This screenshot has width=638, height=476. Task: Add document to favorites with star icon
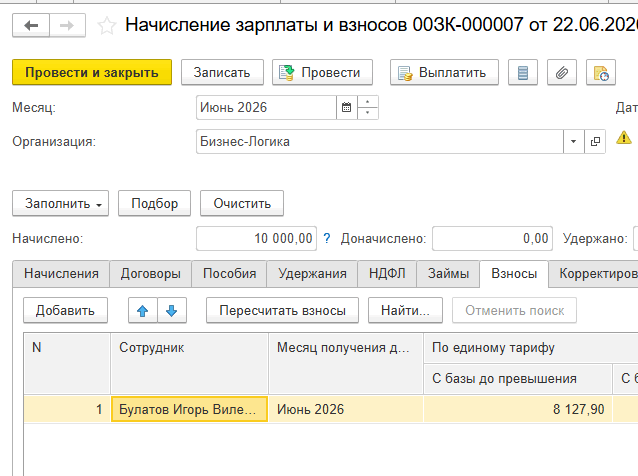click(x=107, y=26)
